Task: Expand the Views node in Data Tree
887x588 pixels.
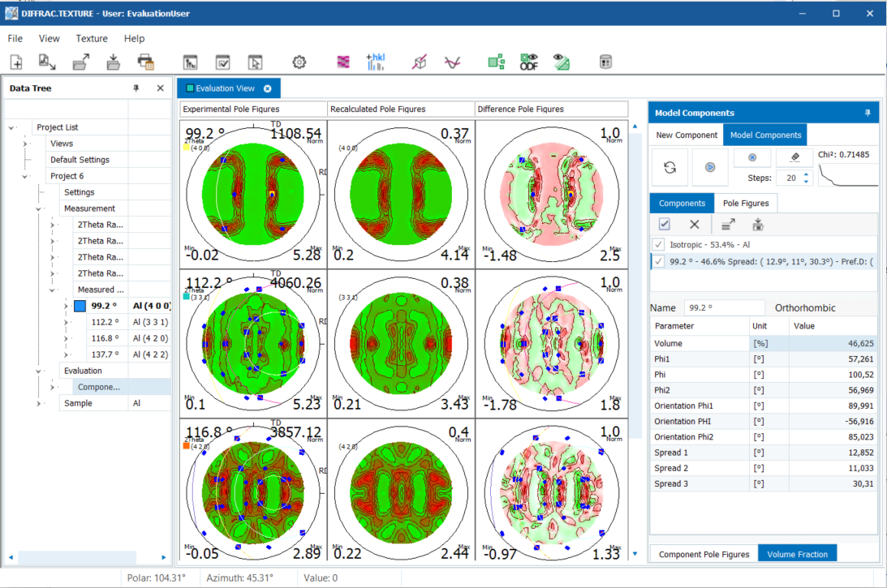Action: click(25, 144)
